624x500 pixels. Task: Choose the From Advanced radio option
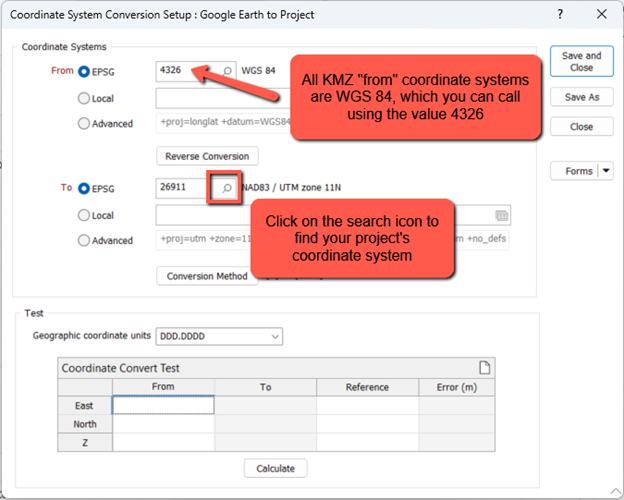click(84, 124)
